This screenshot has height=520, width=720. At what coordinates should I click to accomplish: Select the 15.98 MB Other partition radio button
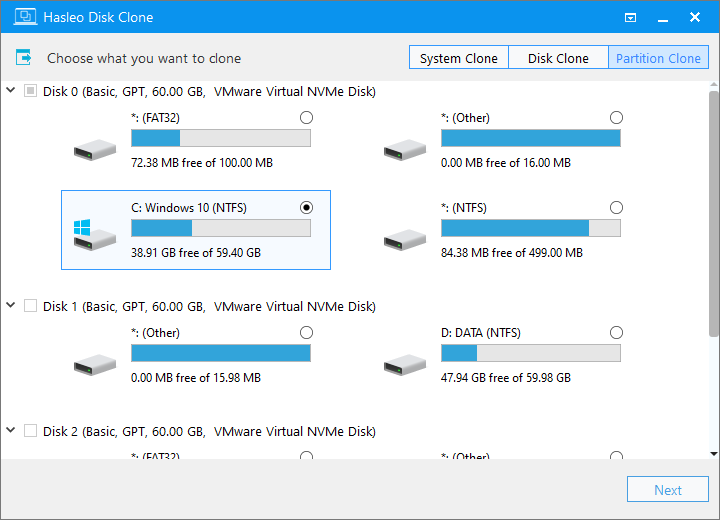tap(306, 333)
